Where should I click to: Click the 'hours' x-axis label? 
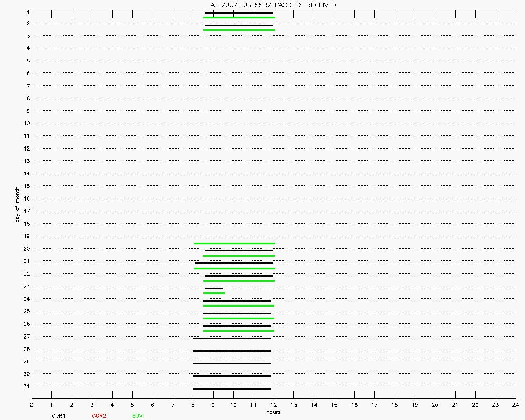tap(273, 412)
